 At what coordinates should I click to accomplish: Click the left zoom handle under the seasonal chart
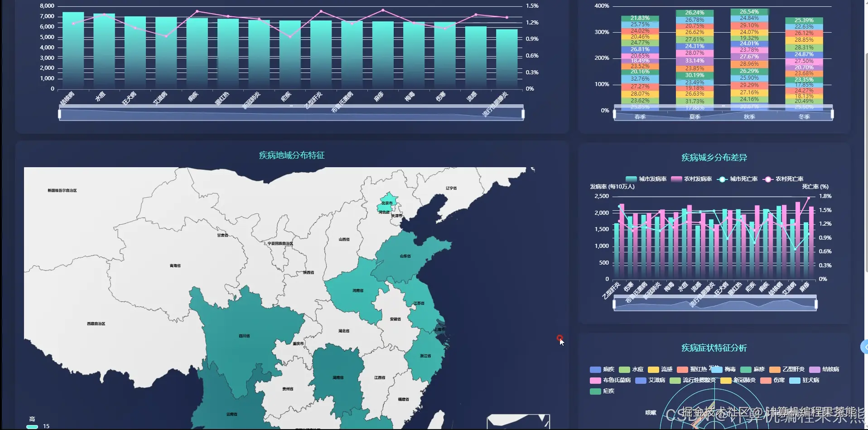click(x=614, y=114)
